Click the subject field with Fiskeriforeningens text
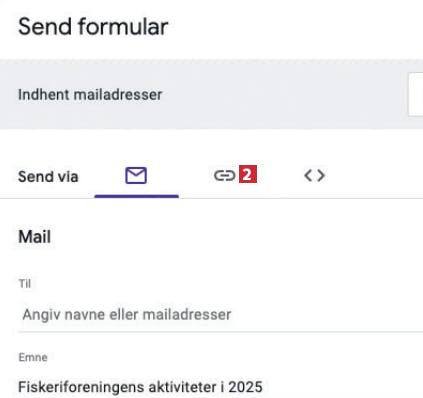Image resolution: width=423 pixels, height=398 pixels. click(x=220, y=387)
